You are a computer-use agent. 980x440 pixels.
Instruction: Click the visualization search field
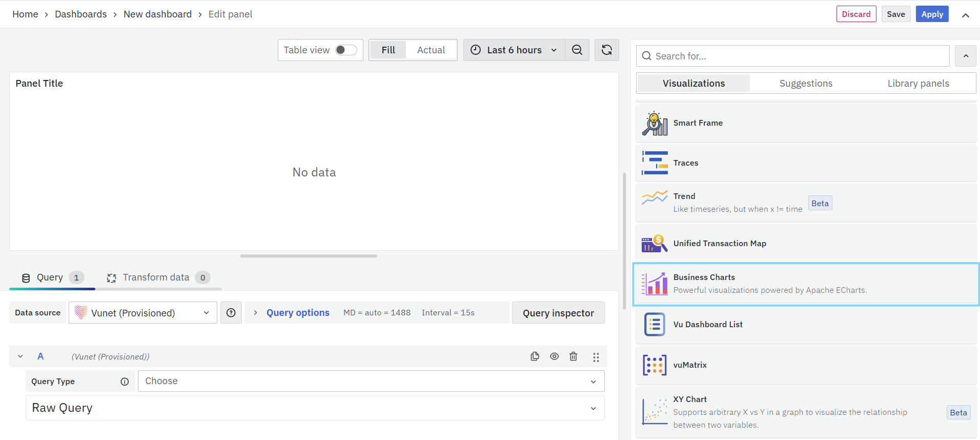792,56
